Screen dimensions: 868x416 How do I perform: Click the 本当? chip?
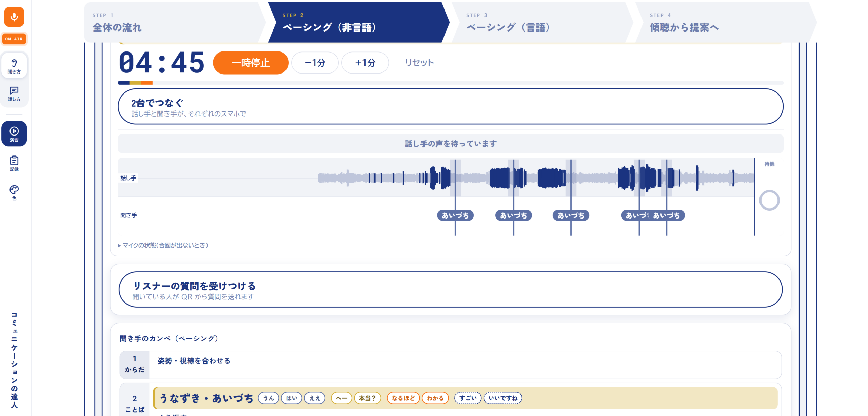[x=368, y=398]
